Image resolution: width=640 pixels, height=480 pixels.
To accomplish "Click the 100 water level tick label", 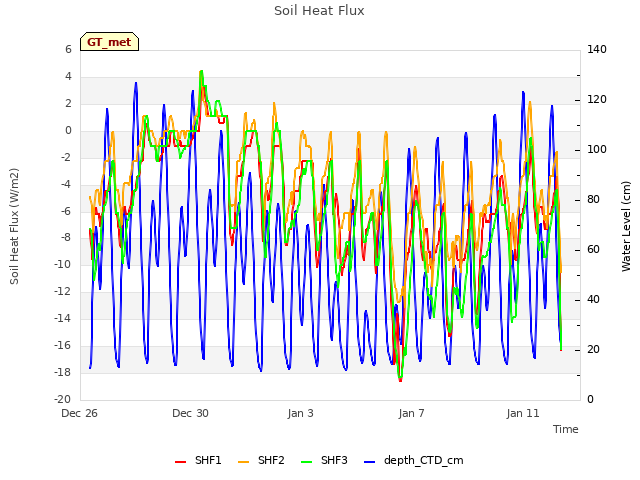I will (597, 149).
